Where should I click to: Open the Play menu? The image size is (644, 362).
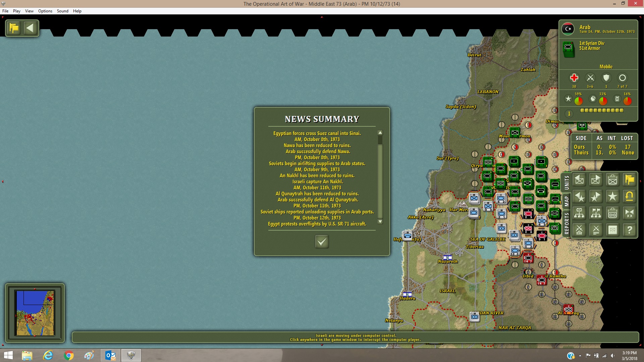[17, 11]
